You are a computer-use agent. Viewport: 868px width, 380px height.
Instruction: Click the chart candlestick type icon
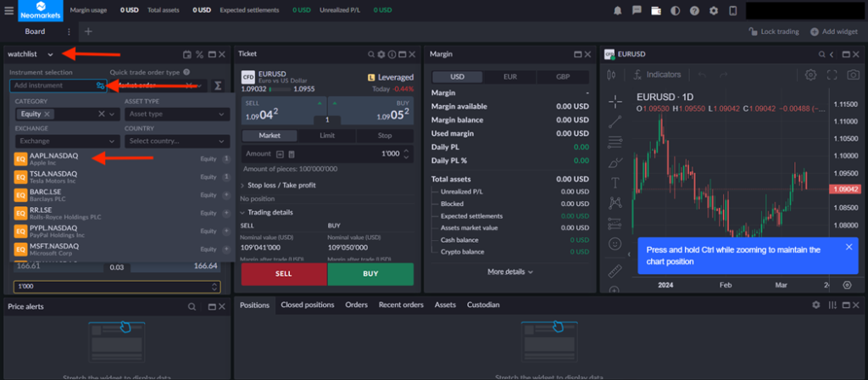coord(613,75)
